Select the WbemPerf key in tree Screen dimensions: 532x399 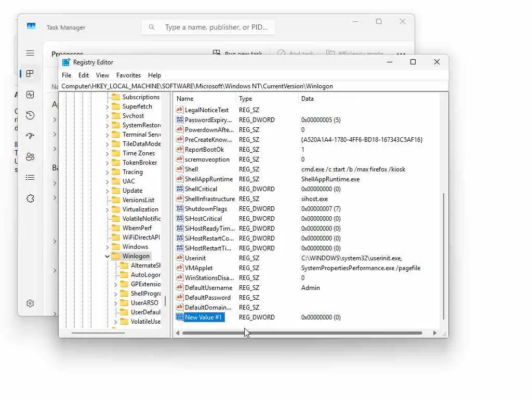click(x=137, y=228)
